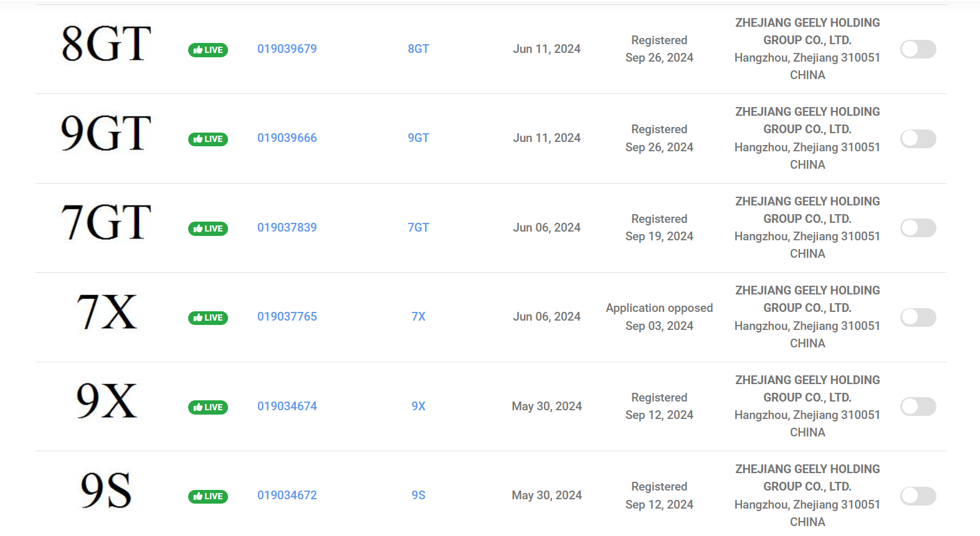Image resolution: width=980 pixels, height=536 pixels.
Task: Click 'Registered Sep 19, 2024' status for 7GT
Action: pos(659,227)
